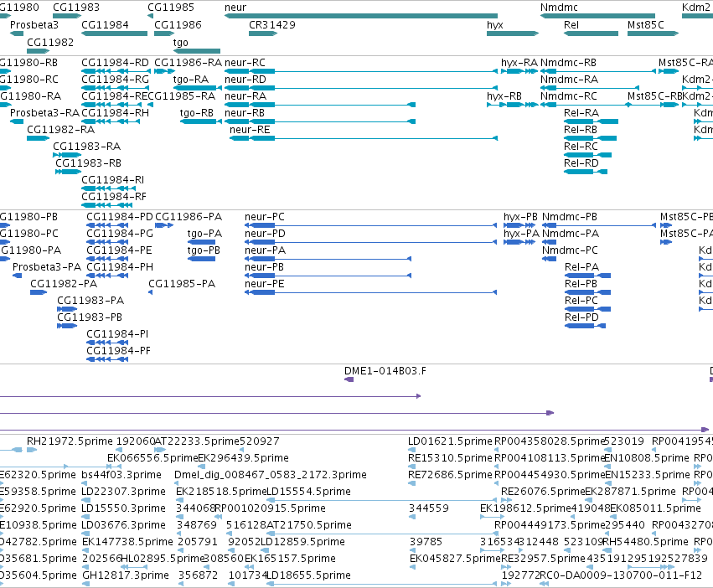
Task: Click the Mst85C gene label
Action: 645,24
